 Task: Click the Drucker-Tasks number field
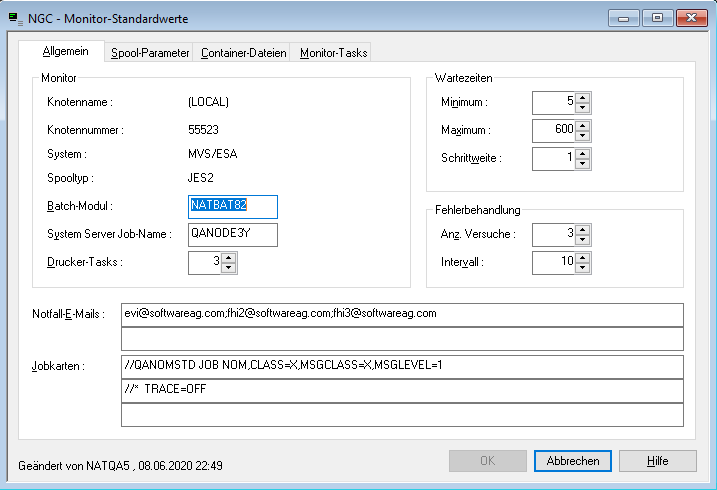204,263
